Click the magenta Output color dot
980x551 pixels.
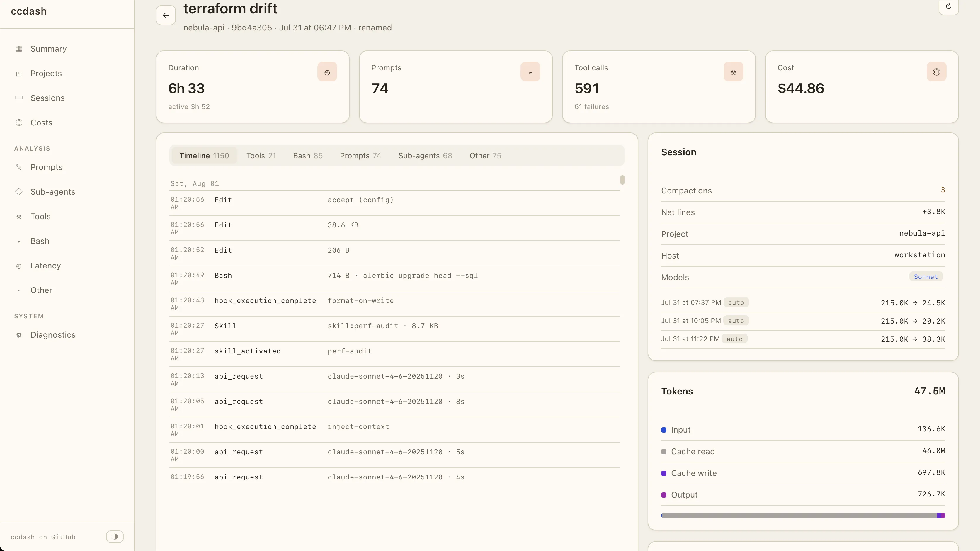(663, 495)
